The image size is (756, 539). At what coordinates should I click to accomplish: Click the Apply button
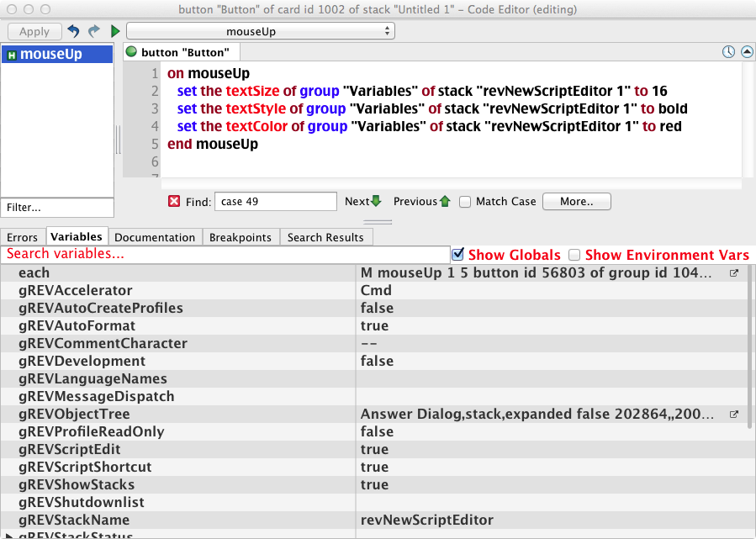point(34,31)
